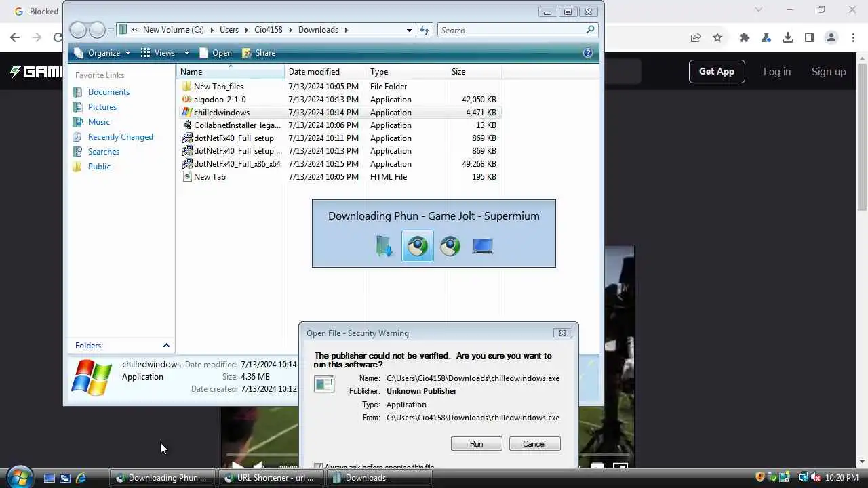This screenshot has width=868, height=488.
Task: Select the CollabnetInstaller_lega... file row
Action: click(x=339, y=125)
